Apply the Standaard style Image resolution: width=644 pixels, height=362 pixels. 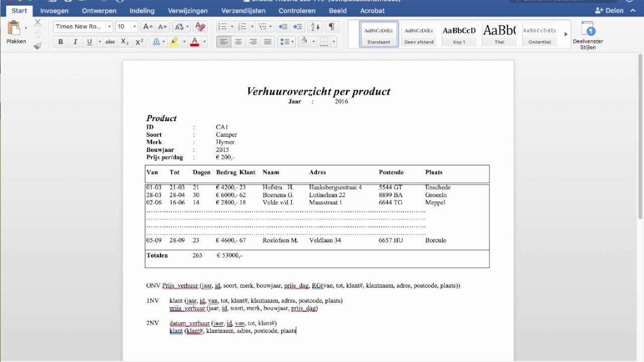379,34
